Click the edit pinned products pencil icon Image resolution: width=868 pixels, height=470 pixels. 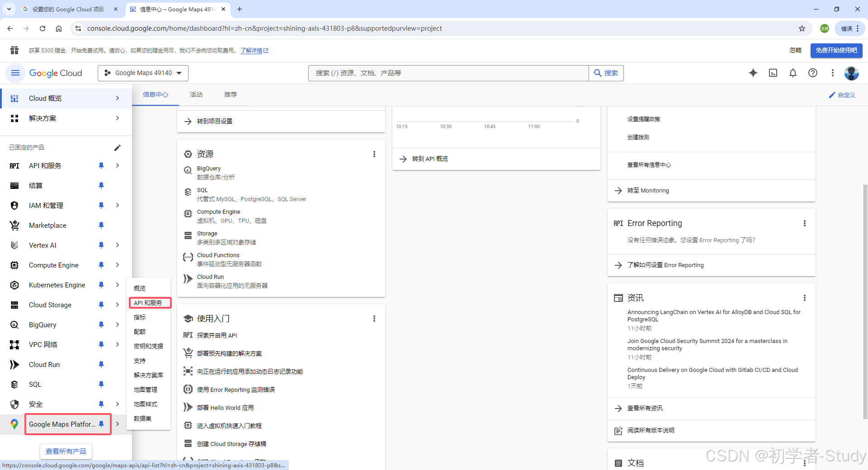pyautogui.click(x=118, y=148)
